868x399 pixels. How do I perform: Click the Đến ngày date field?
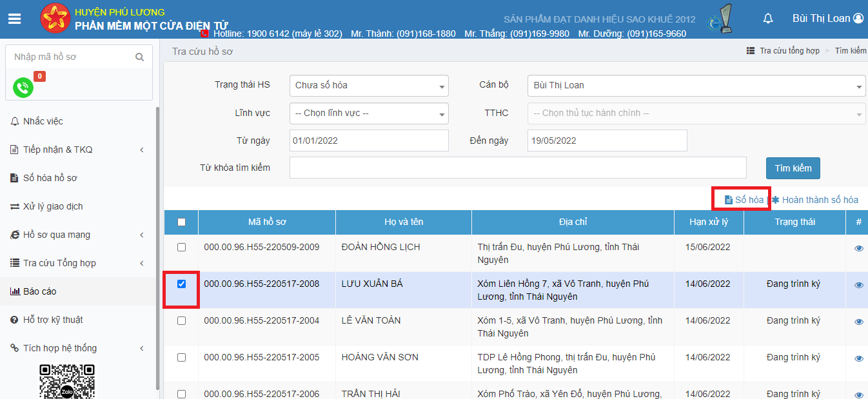point(607,141)
